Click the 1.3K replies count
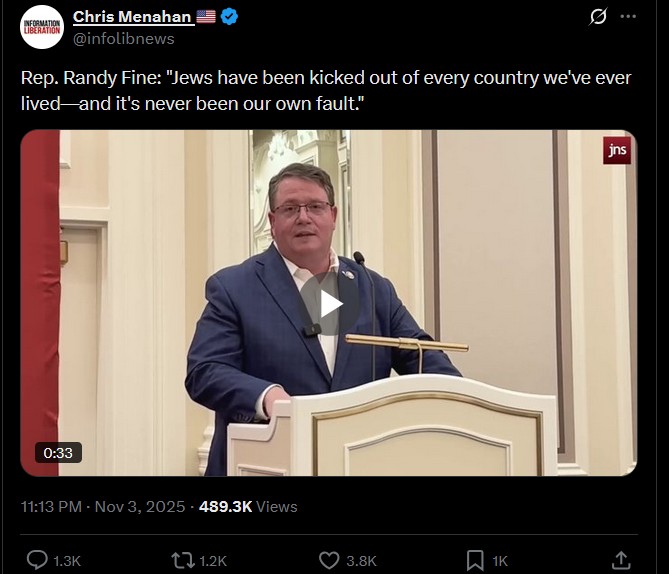The image size is (669, 574). (67, 561)
